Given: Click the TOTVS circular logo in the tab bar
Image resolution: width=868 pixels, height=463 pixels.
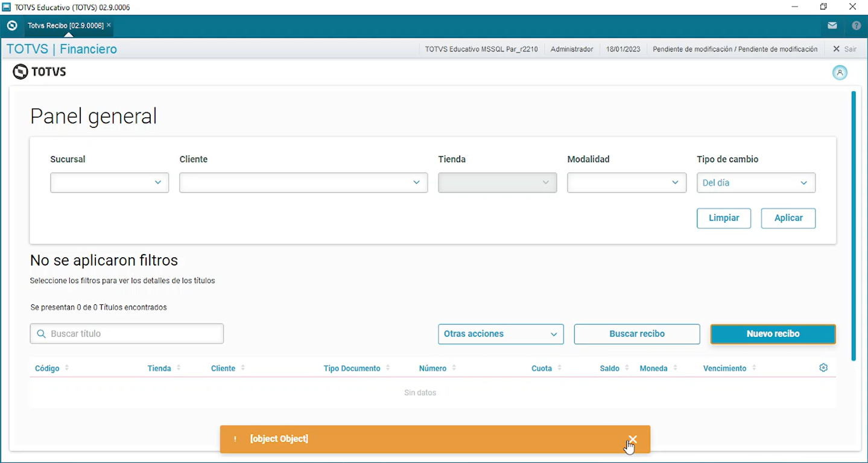Looking at the screenshot, I should (11, 26).
